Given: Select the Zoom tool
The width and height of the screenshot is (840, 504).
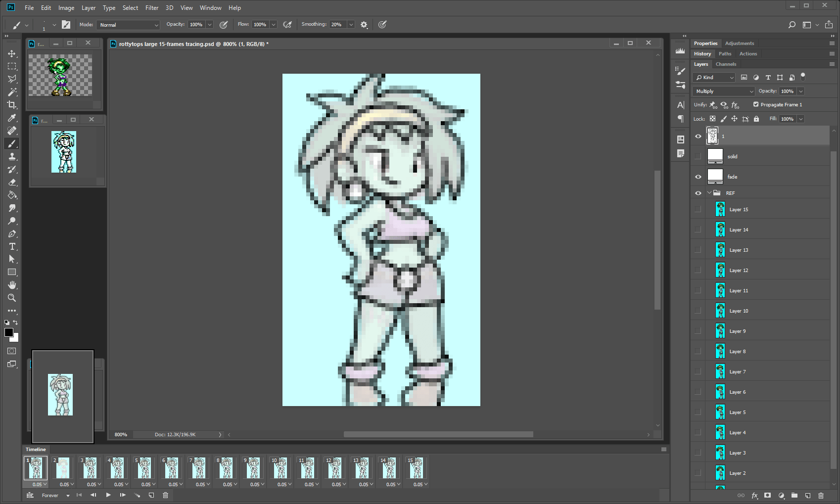Looking at the screenshot, I should coord(12,298).
